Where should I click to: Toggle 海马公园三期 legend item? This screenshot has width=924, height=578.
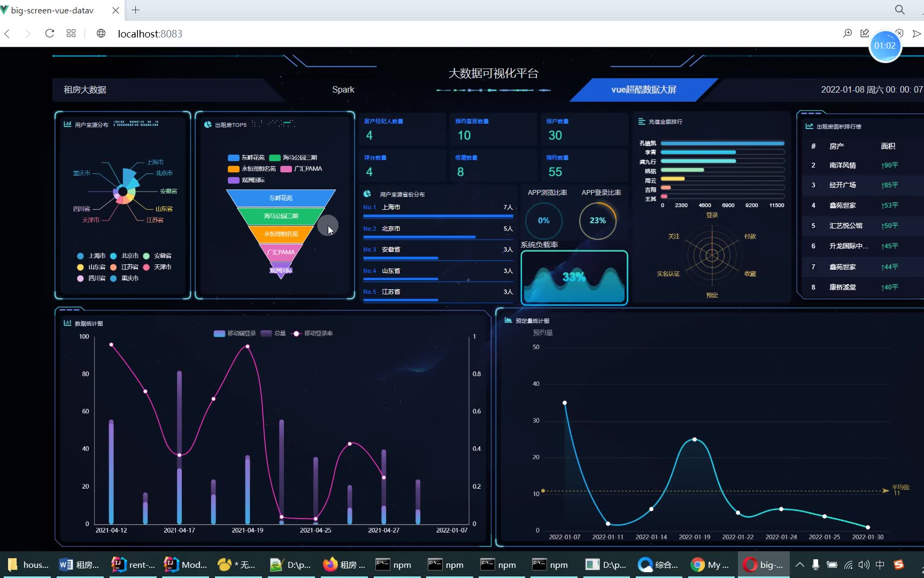[x=293, y=157]
